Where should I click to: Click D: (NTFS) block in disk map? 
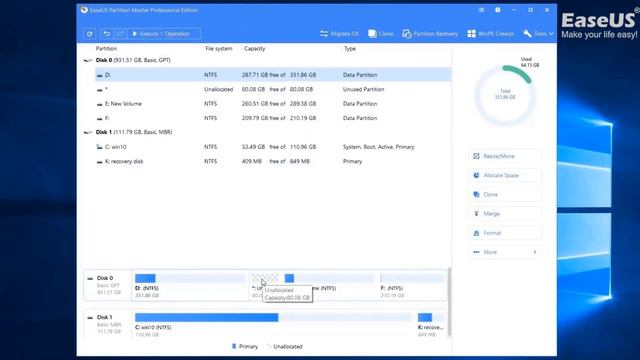[x=190, y=286]
